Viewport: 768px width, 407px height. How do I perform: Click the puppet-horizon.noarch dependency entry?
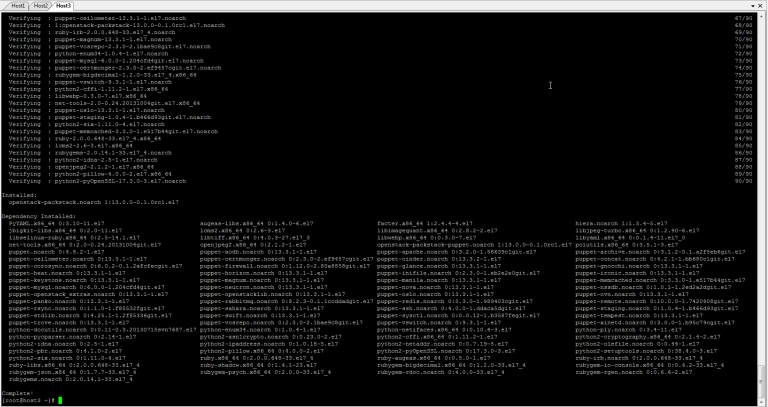264,273
